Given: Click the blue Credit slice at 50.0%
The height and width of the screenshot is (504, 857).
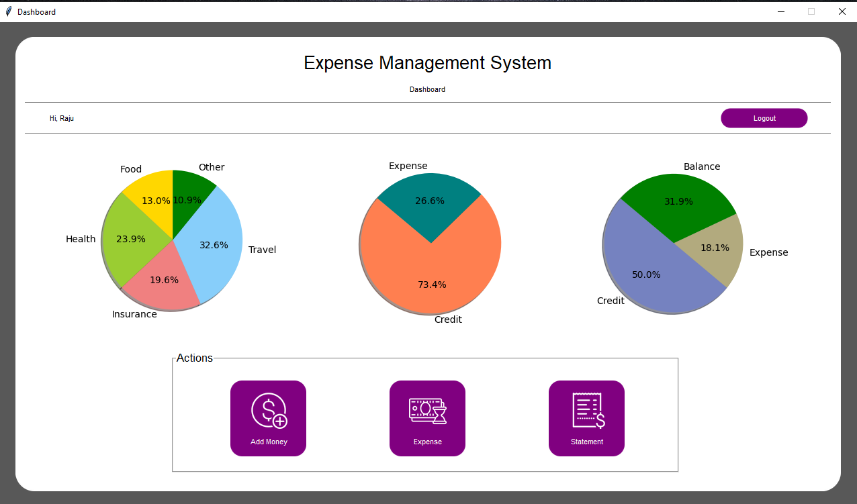Looking at the screenshot, I should 645,272.
